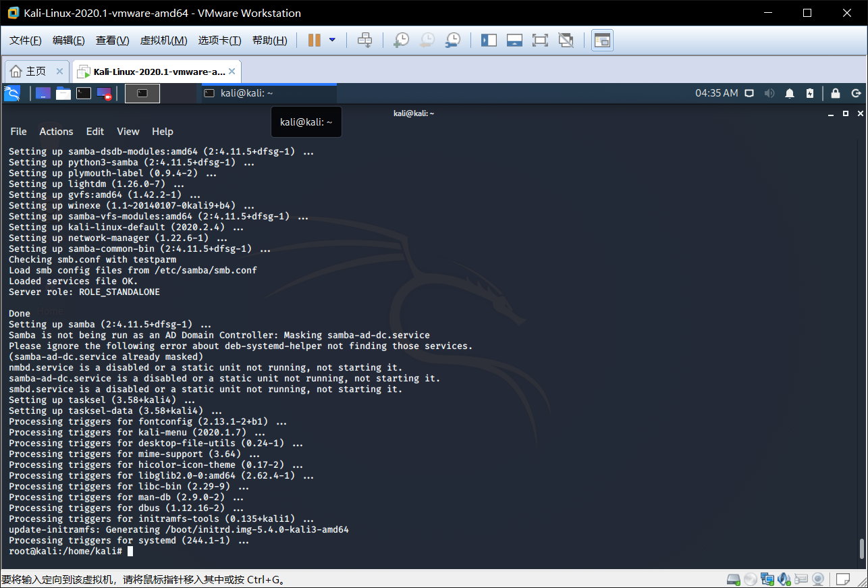The image size is (868, 588).
Task: Open the 帮助(H) menu
Action: point(269,41)
